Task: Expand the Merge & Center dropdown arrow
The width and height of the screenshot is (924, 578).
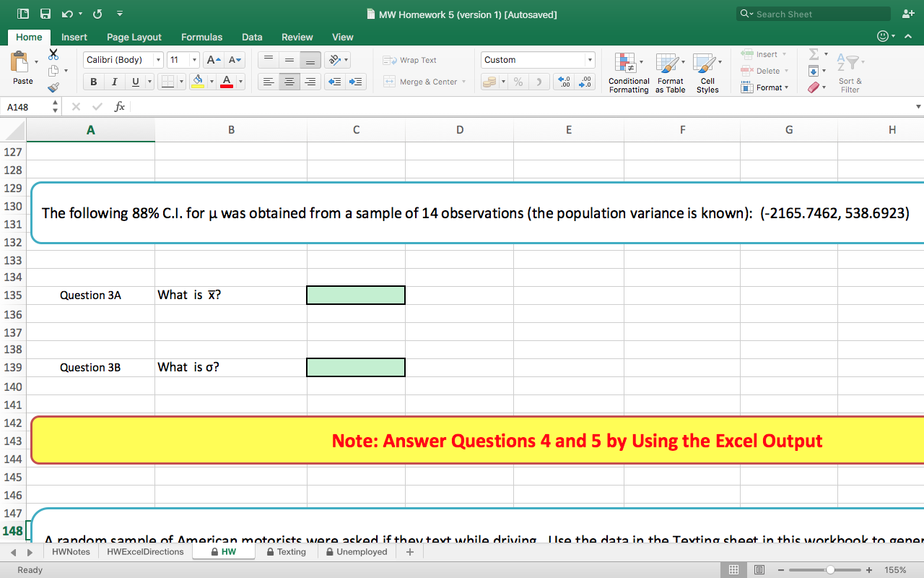Action: pyautogui.click(x=463, y=82)
